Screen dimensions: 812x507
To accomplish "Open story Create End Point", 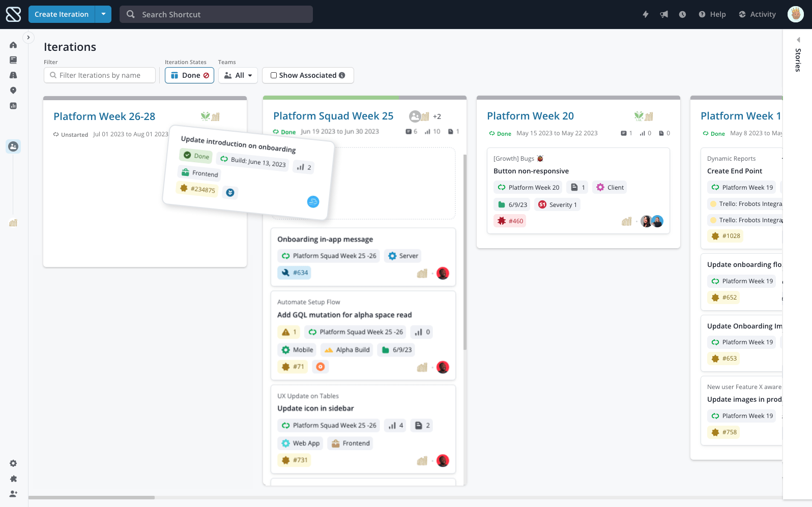I will 735,171.
